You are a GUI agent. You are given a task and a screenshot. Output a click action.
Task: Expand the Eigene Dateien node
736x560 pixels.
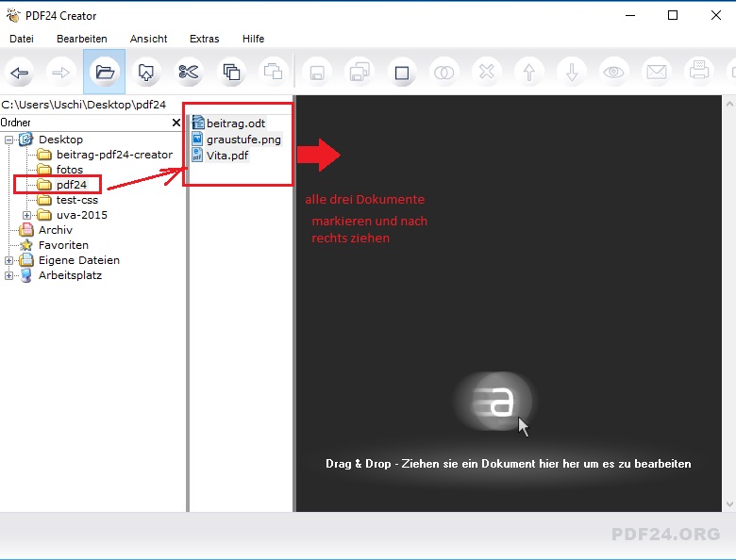[8, 260]
